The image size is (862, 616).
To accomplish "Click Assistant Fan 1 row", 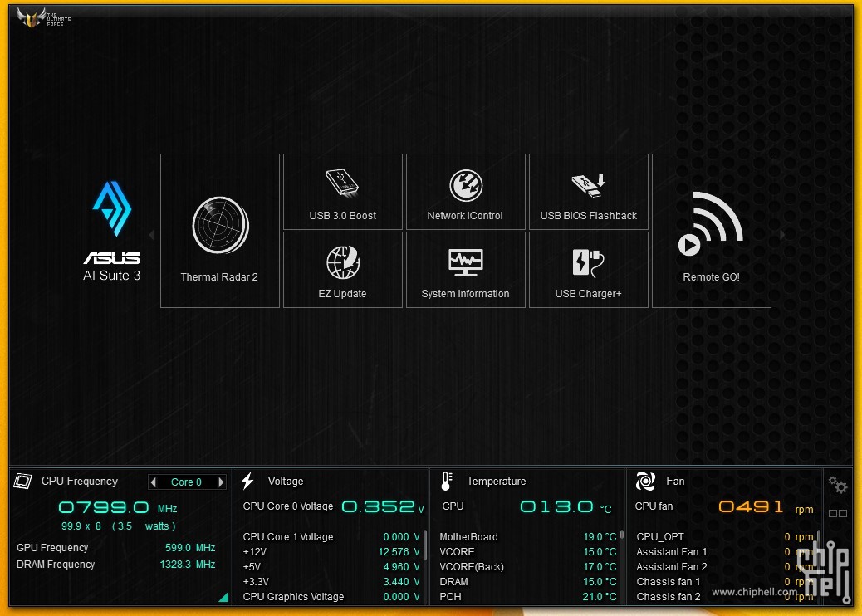I will pos(725,552).
